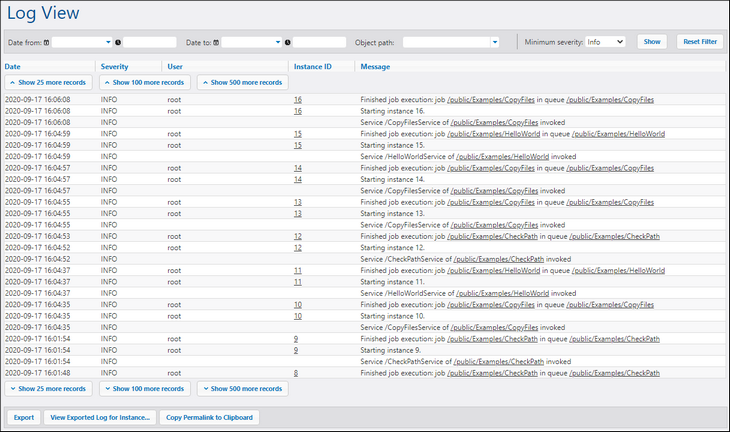Open HelloWorld link in 16:04:59 service invoked row
This screenshot has width=730, height=432.
[502, 156]
